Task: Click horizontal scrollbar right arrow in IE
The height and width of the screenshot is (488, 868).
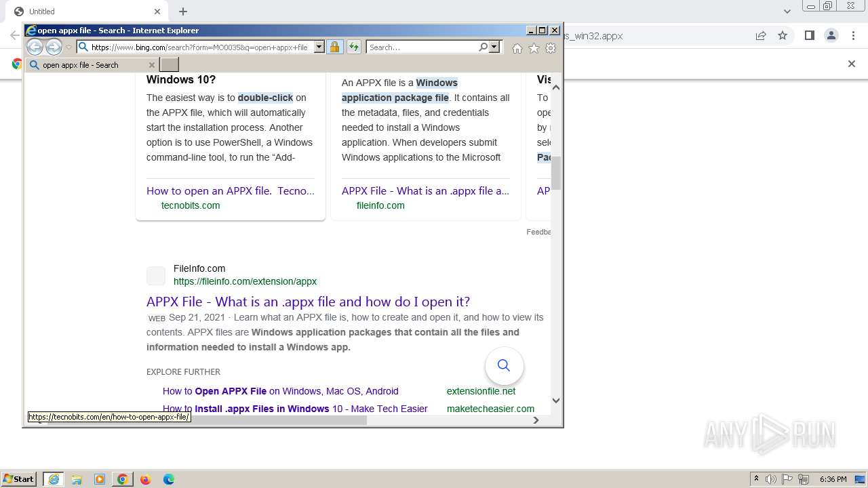Action: [x=536, y=420]
